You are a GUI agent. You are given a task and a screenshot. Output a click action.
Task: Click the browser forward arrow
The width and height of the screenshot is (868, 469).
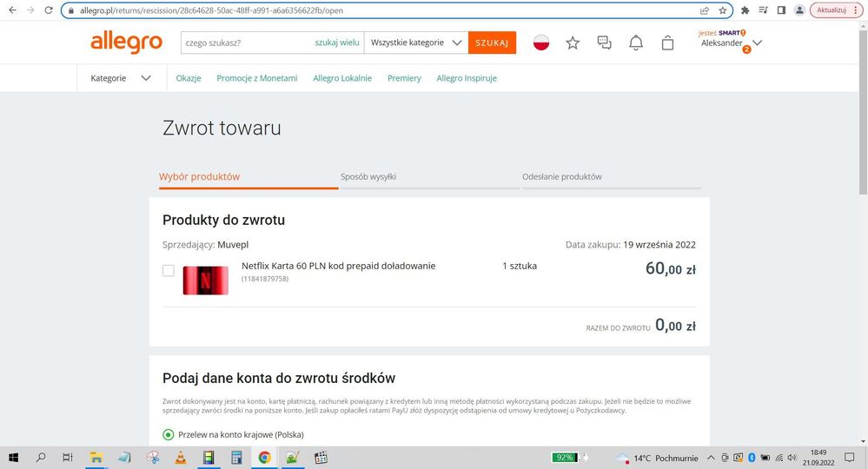(30, 10)
